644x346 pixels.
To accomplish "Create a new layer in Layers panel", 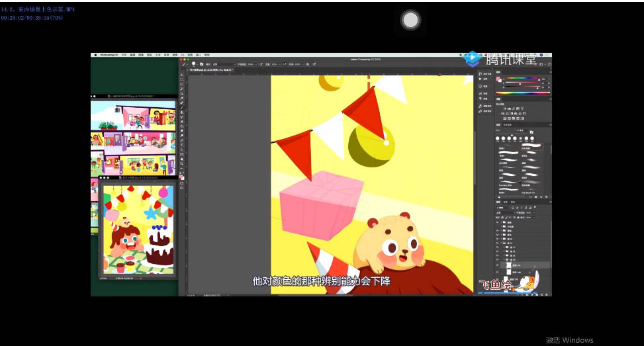I will pyautogui.click(x=541, y=294).
